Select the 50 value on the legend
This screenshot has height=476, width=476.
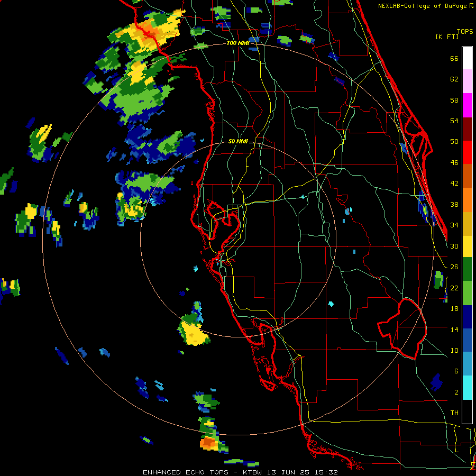tap(454, 142)
